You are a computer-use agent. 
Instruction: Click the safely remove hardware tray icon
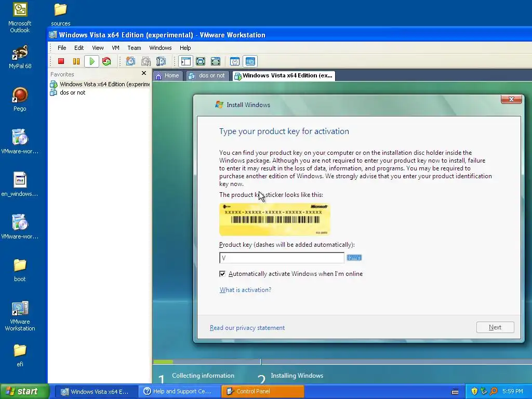(484, 391)
